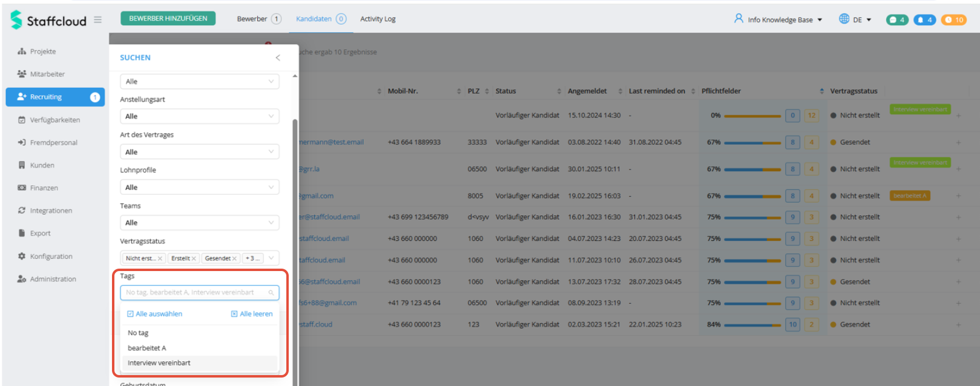This screenshot has height=386, width=980.
Task: Open the Art des Vertrages dropdown
Action: (x=199, y=152)
